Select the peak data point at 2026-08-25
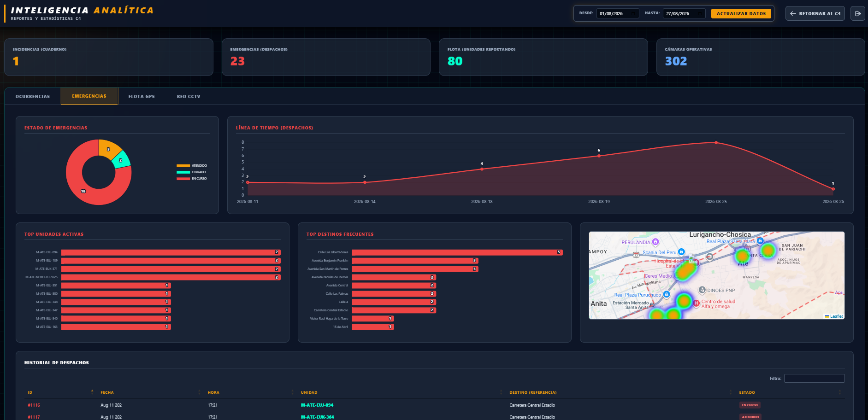Image resolution: width=868 pixels, height=420 pixels. [716, 143]
